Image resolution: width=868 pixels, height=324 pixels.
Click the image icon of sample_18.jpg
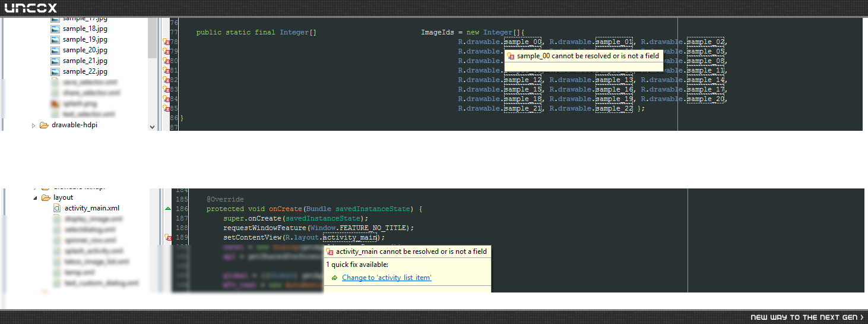tap(55, 29)
